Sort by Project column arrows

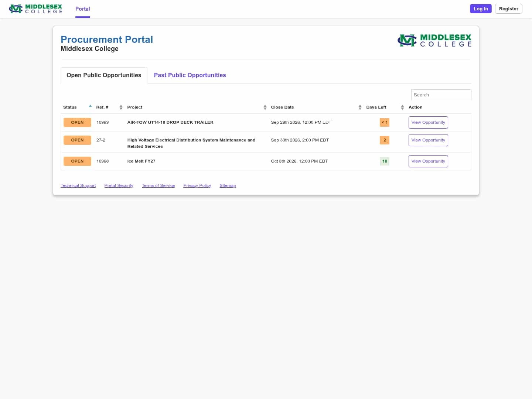coord(265,107)
